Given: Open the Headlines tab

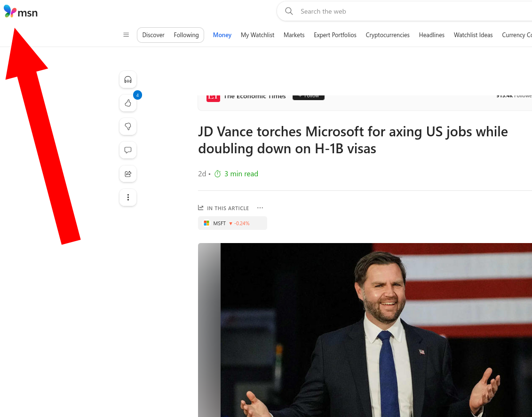Looking at the screenshot, I should [x=431, y=35].
